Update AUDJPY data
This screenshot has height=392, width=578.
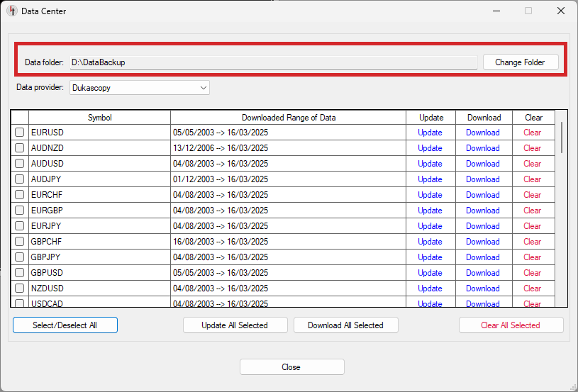[x=430, y=179]
